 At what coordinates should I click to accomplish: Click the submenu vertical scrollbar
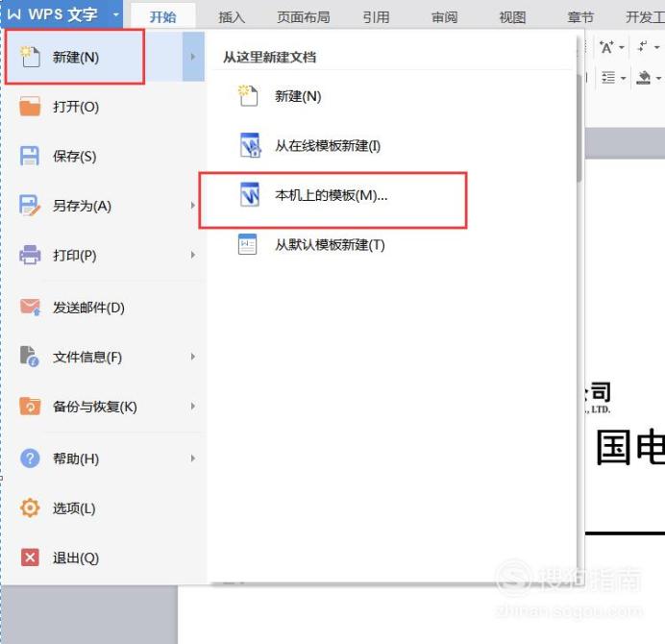click(x=579, y=128)
